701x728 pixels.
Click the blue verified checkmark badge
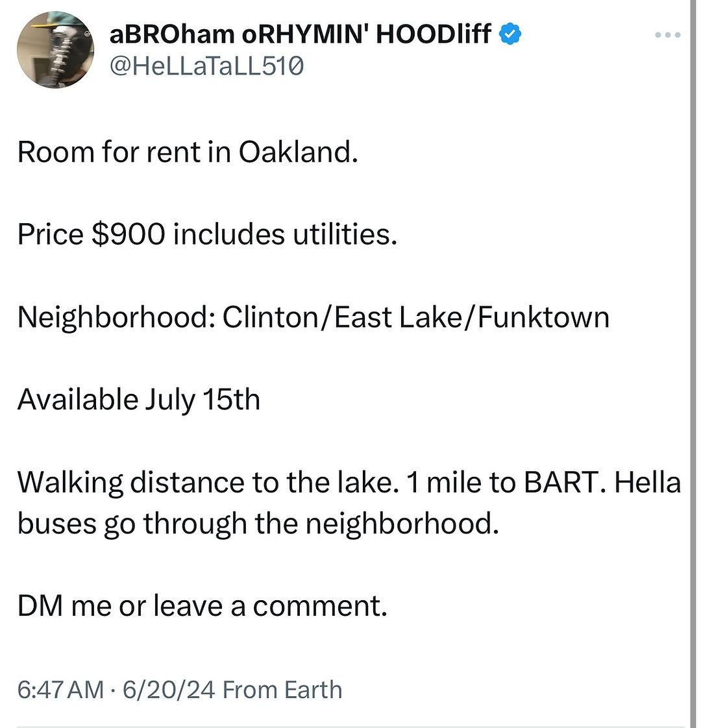coord(511,34)
